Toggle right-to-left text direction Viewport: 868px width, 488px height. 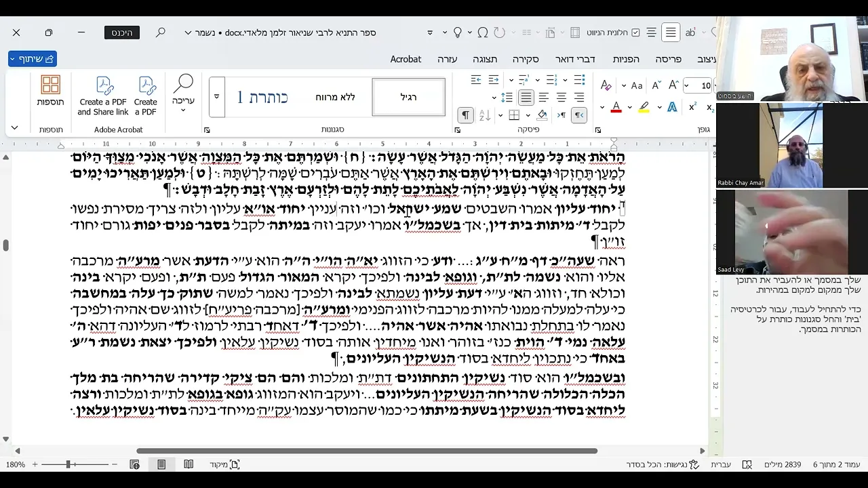[x=578, y=115]
